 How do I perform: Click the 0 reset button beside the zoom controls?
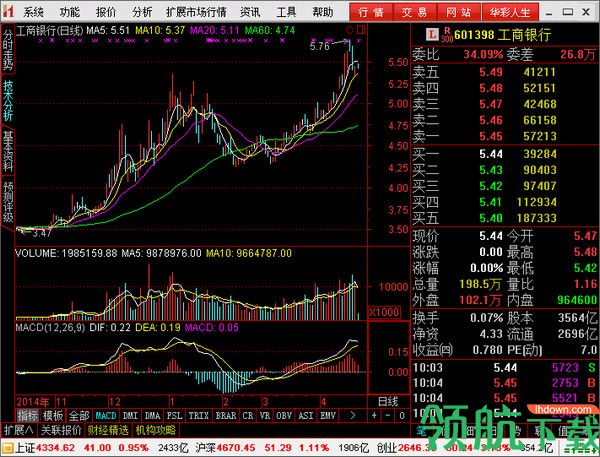click(402, 415)
